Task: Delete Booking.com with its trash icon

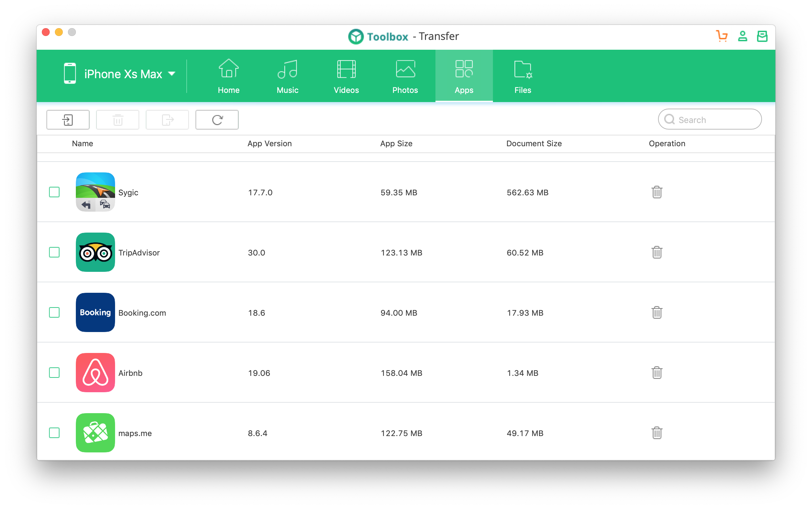Action: (x=657, y=312)
